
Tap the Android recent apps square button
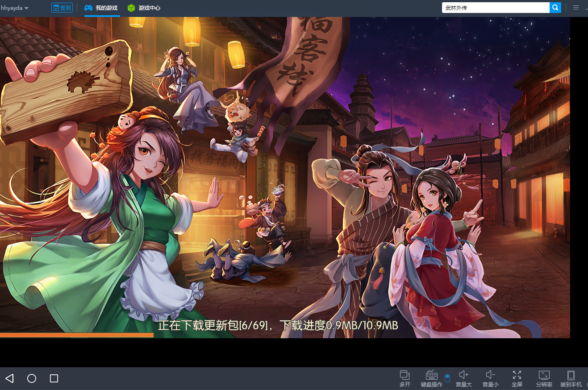click(x=54, y=378)
